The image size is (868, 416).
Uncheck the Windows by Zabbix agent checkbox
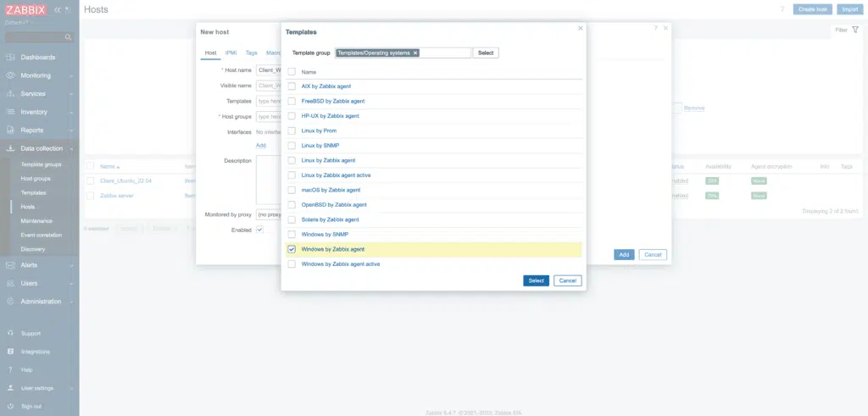pos(292,249)
